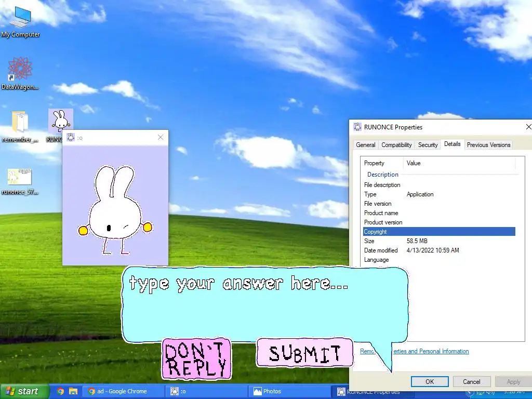The width and height of the screenshot is (532, 399).
Task: Click the type your answer here field
Action: point(264,303)
